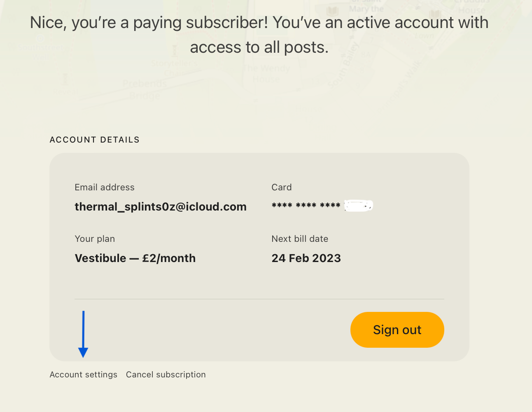532x412 pixels.
Task: Click the horizontal divider line in card
Action: (x=259, y=299)
